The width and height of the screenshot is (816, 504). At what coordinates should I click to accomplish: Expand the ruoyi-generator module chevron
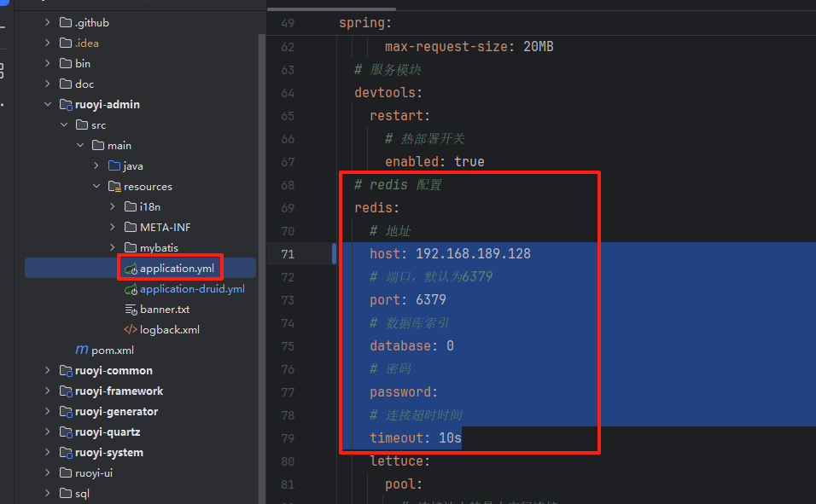[x=47, y=411]
